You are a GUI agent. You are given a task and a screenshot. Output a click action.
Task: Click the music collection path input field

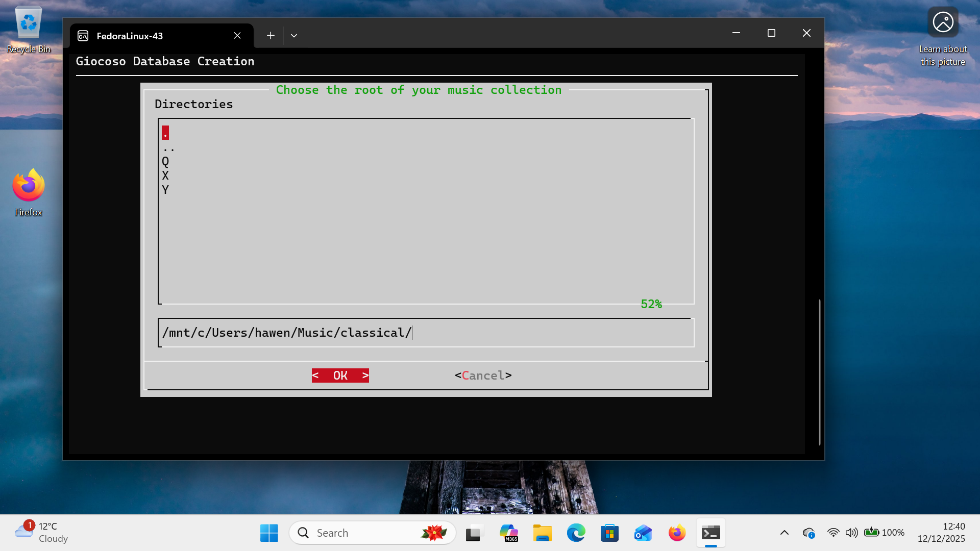(427, 332)
